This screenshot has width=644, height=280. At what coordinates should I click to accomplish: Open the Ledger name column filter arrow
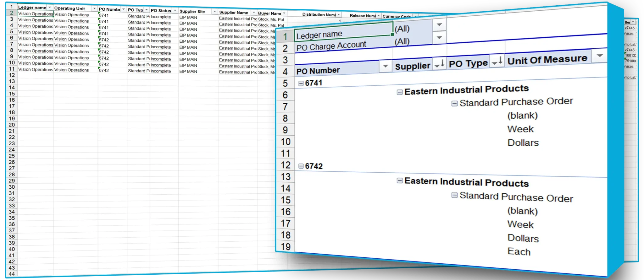coord(50,7)
